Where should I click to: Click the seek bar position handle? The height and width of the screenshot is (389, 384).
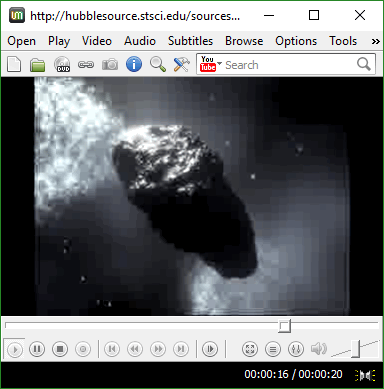pos(284,326)
